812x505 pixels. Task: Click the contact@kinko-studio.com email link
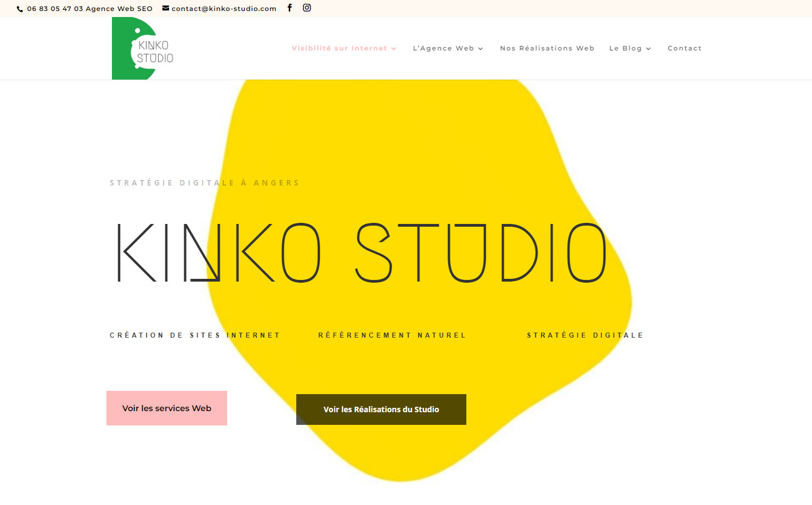(x=224, y=9)
